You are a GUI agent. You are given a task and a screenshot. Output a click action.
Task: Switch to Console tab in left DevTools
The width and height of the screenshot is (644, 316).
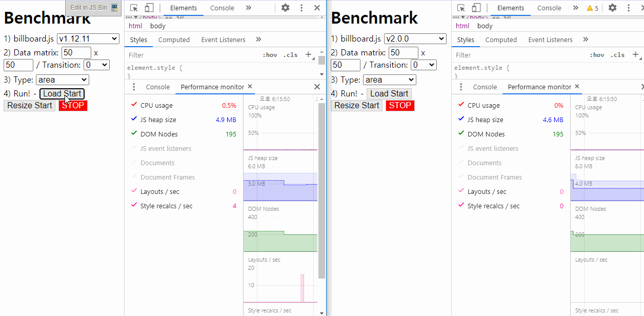click(222, 8)
